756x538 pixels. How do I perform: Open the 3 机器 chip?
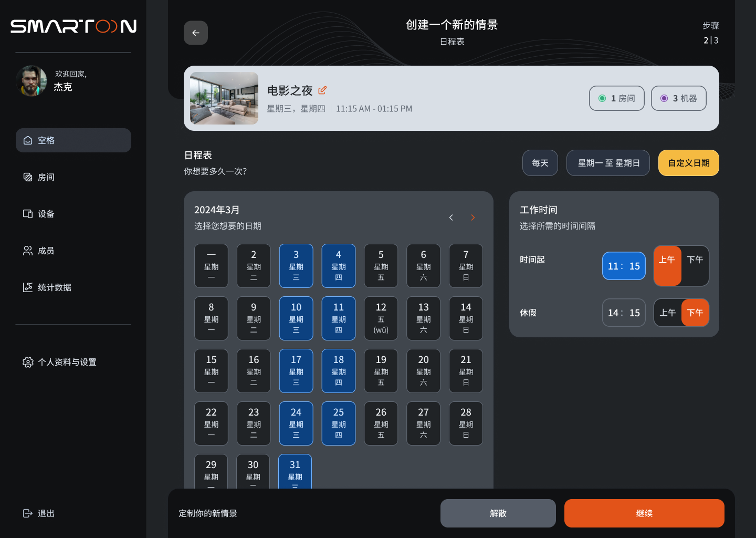point(679,98)
